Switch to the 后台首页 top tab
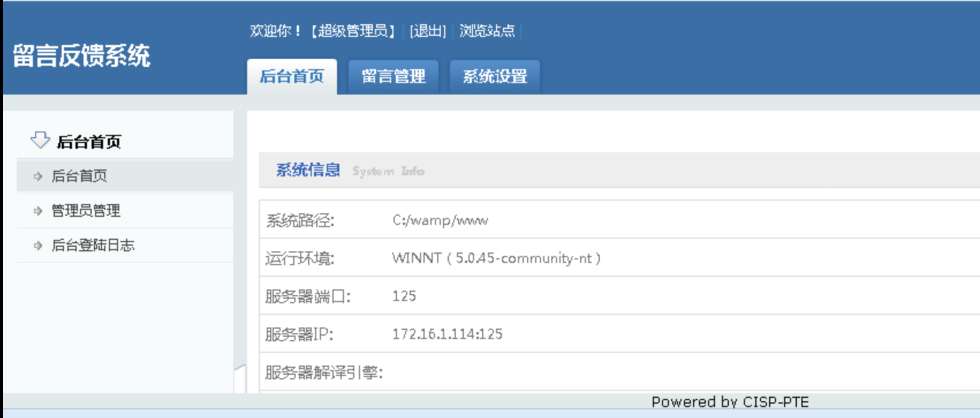980x418 pixels. tap(292, 77)
